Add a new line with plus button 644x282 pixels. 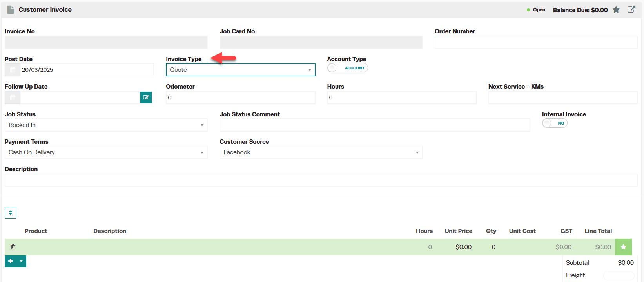point(11,261)
